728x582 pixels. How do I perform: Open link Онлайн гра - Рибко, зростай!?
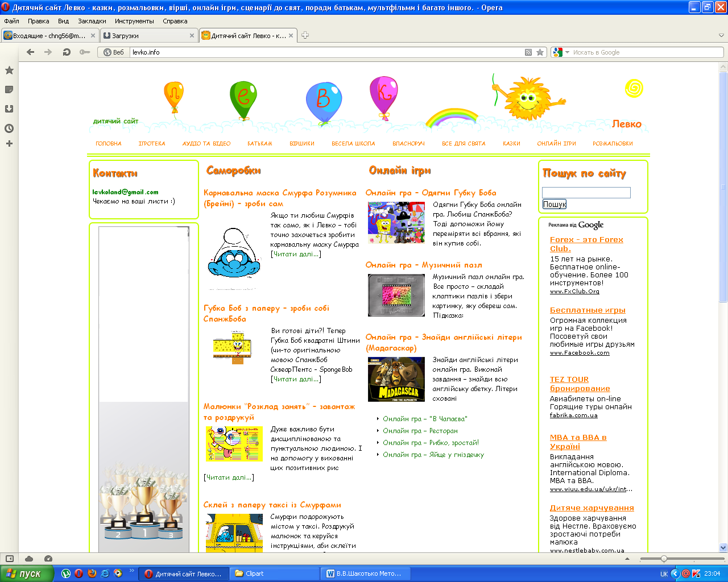point(431,443)
